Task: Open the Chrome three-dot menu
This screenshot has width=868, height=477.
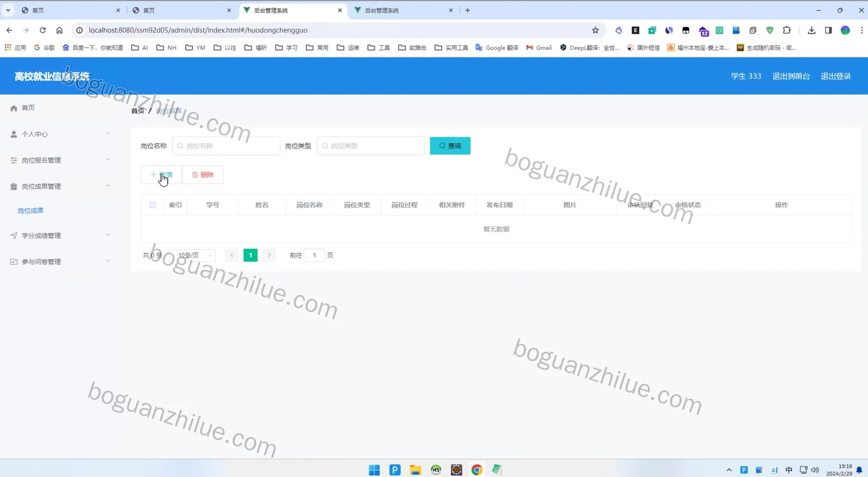Action: coord(862,30)
